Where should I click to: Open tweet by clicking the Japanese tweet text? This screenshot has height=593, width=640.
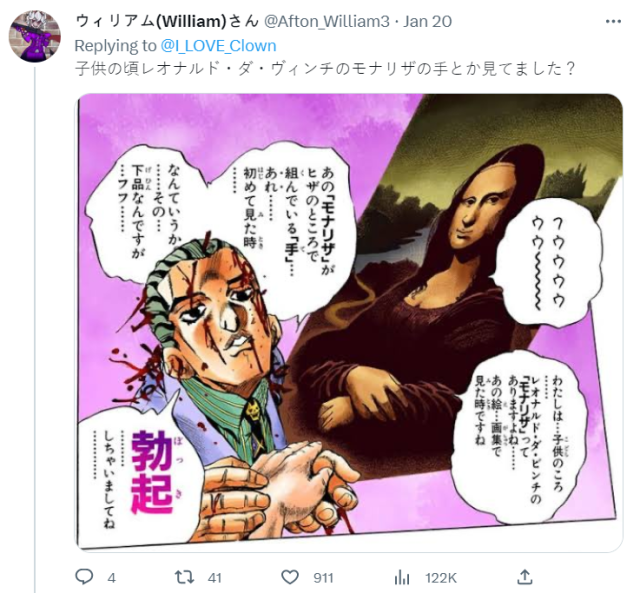coord(325,69)
